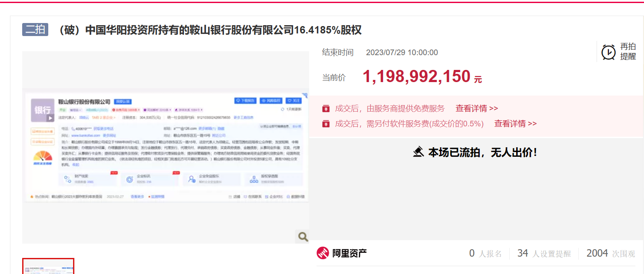Click the 本场已流拍，无人出价 notice
This screenshot has width=644, height=274.
[483, 152]
